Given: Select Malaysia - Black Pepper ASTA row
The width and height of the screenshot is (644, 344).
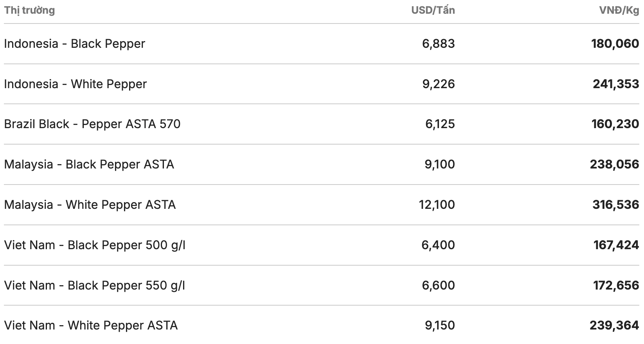Looking at the screenshot, I should [89, 164].
